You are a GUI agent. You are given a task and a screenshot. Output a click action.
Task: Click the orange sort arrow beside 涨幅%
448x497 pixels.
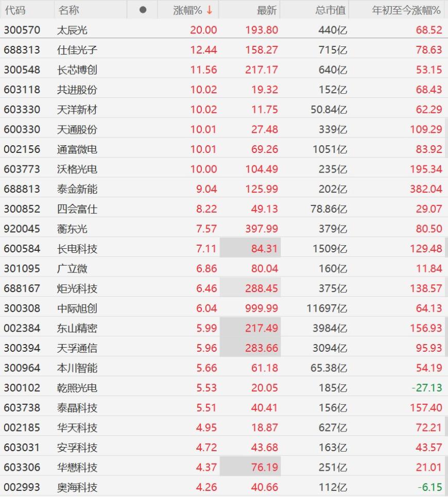coord(210,10)
